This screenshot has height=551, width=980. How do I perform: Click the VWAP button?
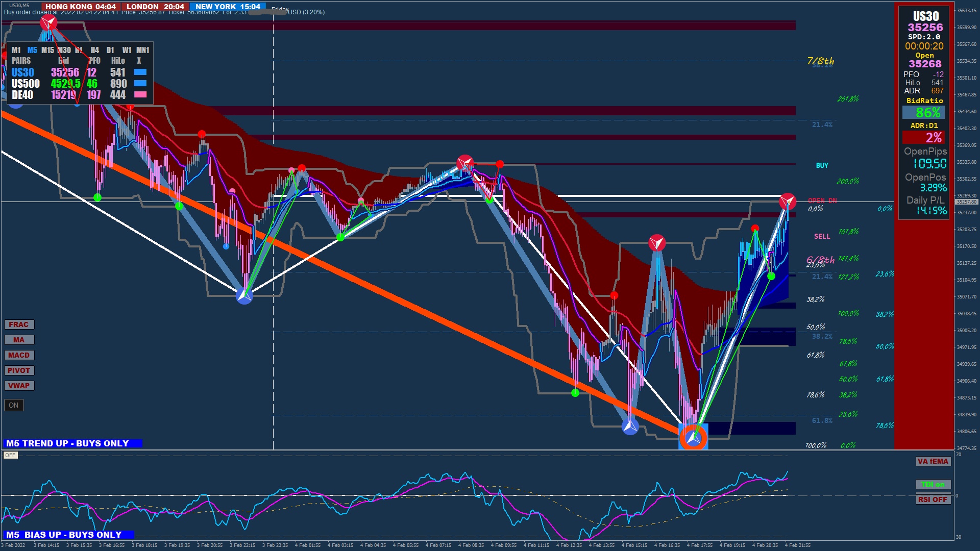click(19, 386)
